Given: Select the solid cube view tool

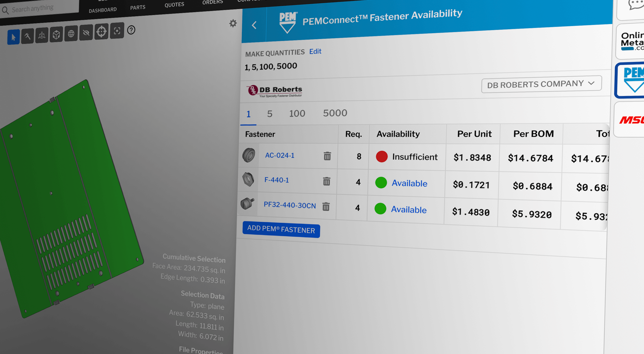Looking at the screenshot, I should coord(56,34).
